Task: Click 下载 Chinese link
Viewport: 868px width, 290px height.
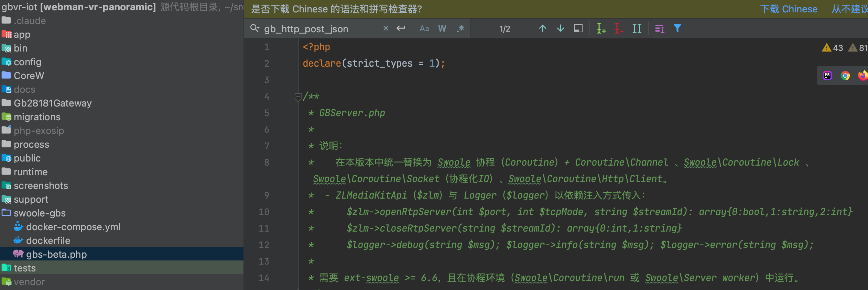Action: [789, 9]
